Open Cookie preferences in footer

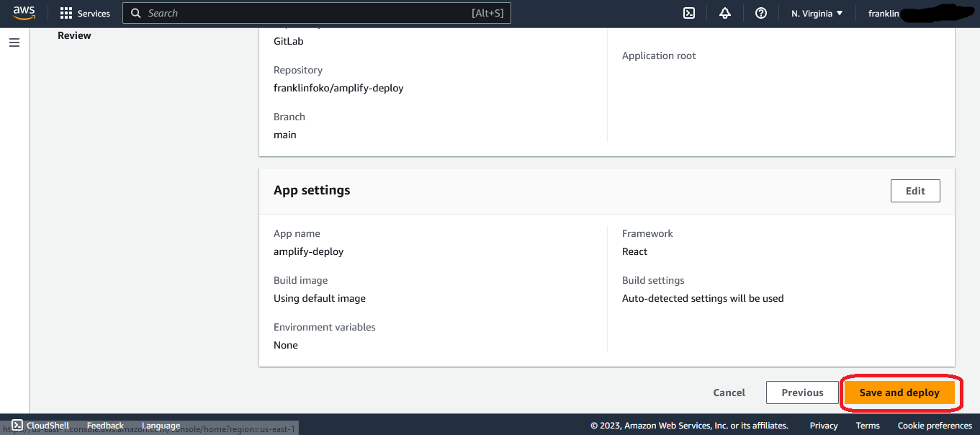point(935,426)
